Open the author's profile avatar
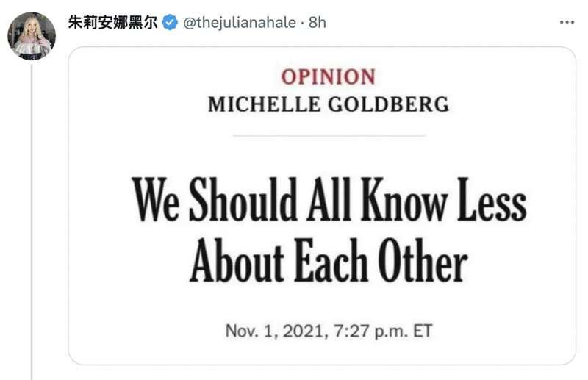The width and height of the screenshot is (588, 380). pyautogui.click(x=32, y=35)
